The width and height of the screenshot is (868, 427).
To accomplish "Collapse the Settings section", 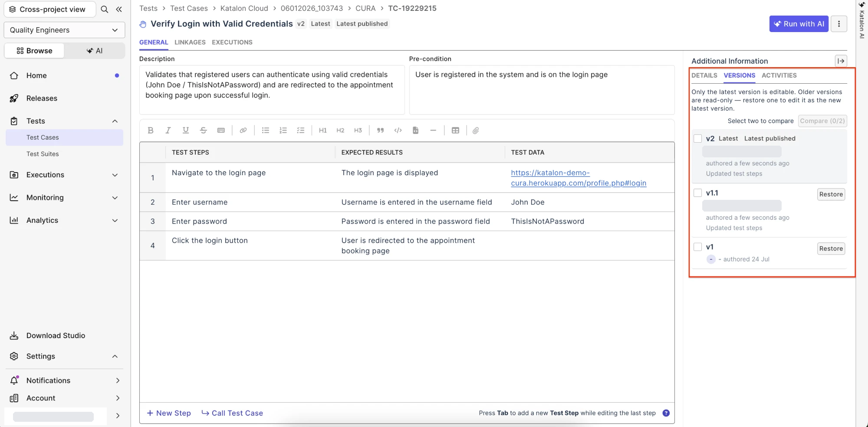I will tap(115, 356).
